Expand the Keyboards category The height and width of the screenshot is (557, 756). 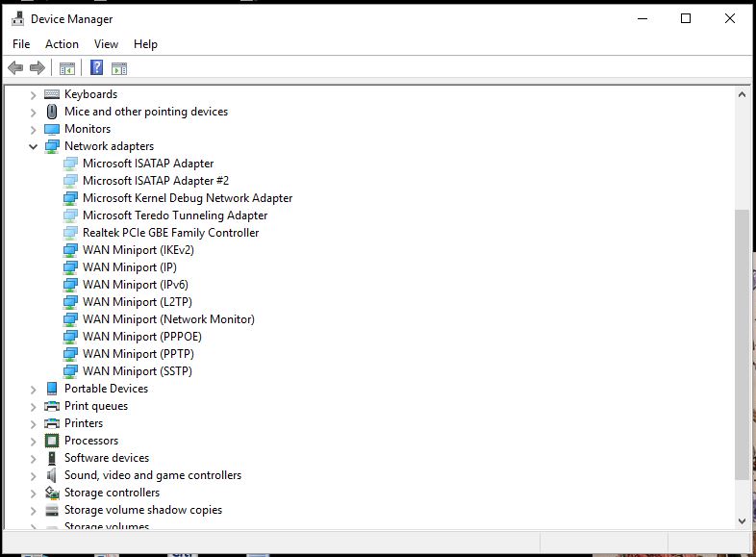tap(33, 95)
